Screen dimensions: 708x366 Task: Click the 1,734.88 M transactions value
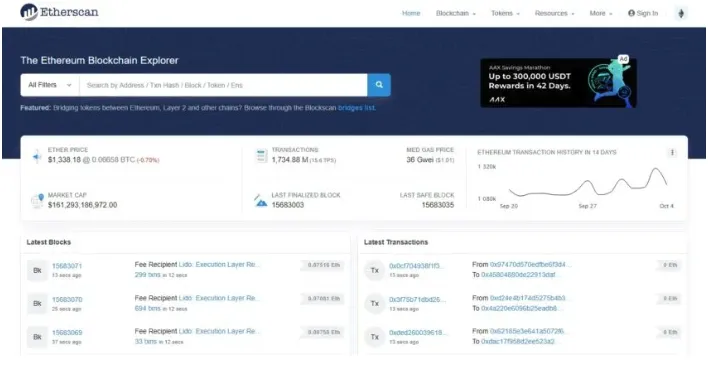(289, 160)
